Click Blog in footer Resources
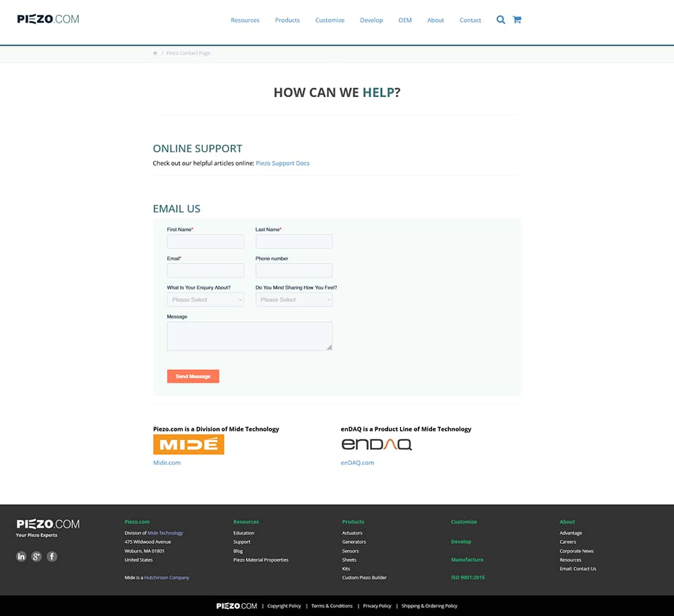 click(238, 551)
